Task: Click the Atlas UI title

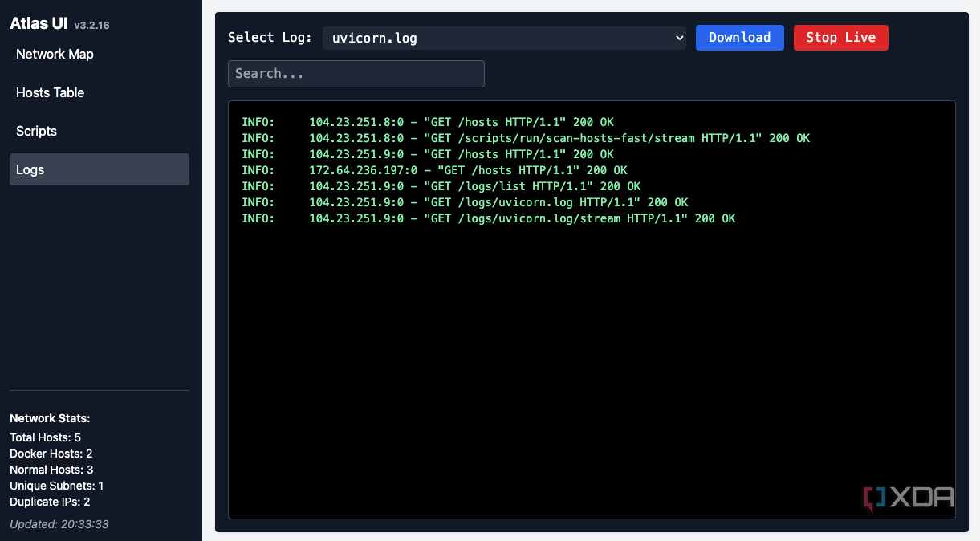Action: pyautogui.click(x=39, y=24)
